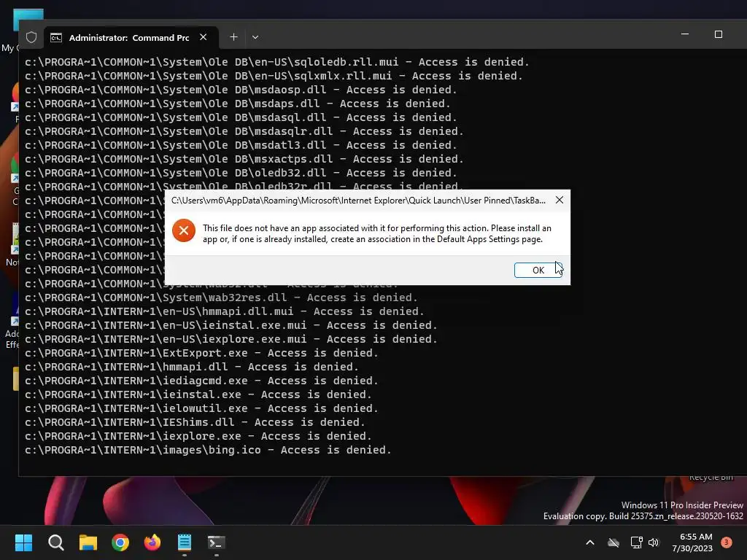Click the iexplore.exe.mui access denied line
The width and height of the screenshot is (747, 560).
pyautogui.click(x=231, y=339)
